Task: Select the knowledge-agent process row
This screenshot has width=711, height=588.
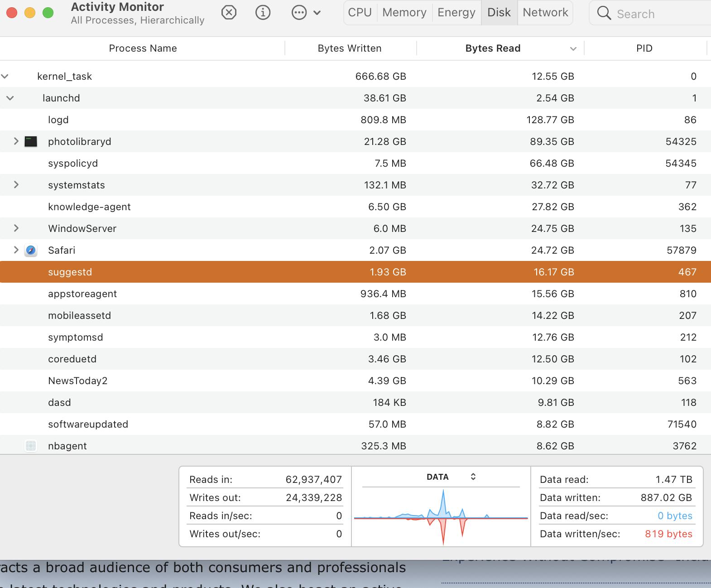Action: (355, 207)
